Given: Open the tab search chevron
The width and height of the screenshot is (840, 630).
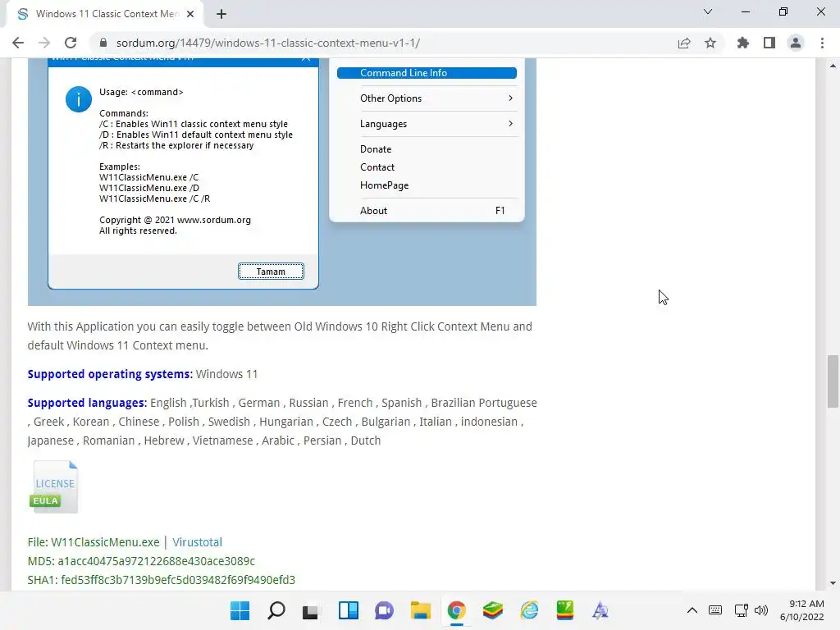Looking at the screenshot, I should (708, 11).
